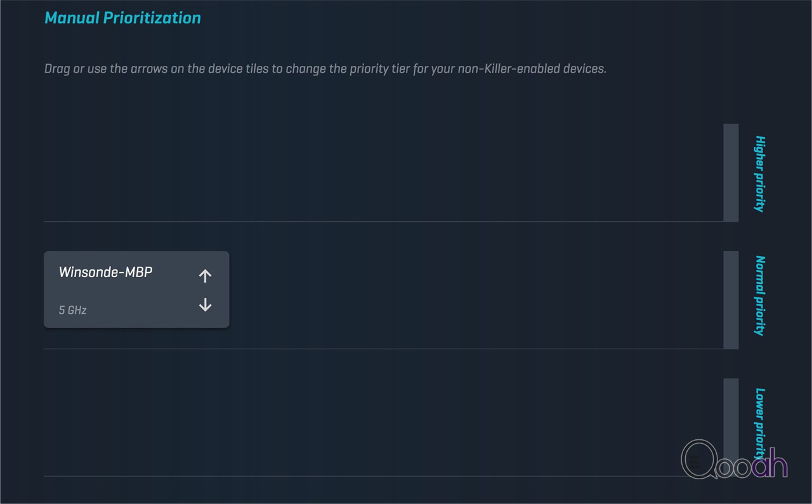Select the Winsonde-MBP device name
This screenshot has height=504, width=812.
point(105,272)
